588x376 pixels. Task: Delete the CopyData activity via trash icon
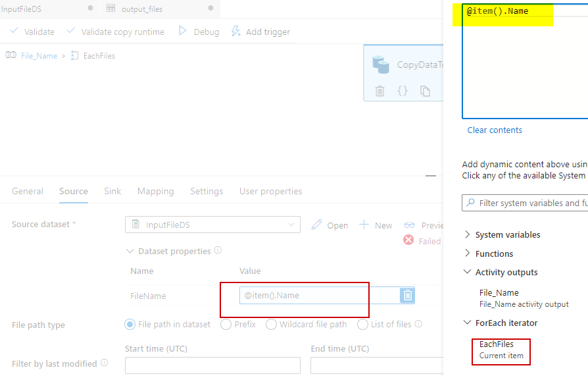380,91
